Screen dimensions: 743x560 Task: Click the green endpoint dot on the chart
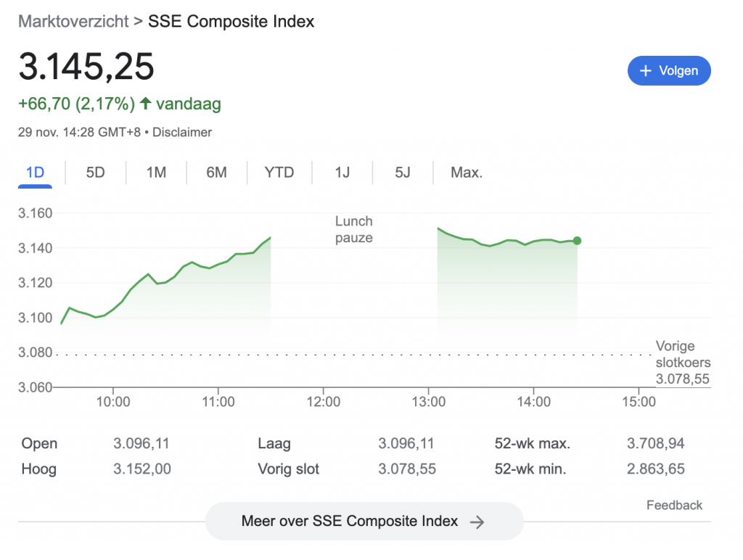(577, 241)
